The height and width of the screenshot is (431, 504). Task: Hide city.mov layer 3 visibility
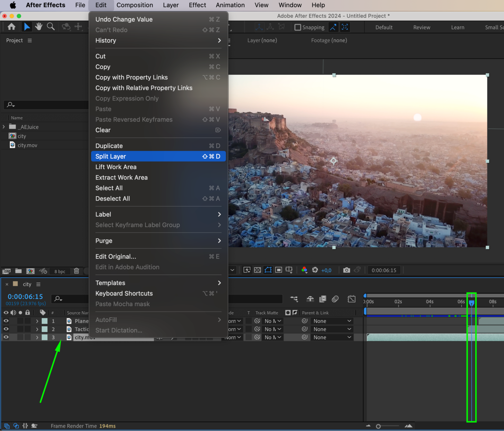coord(6,337)
